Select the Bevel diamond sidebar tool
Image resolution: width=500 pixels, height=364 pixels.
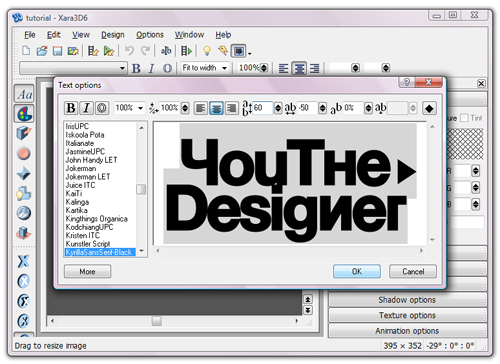coord(24,173)
